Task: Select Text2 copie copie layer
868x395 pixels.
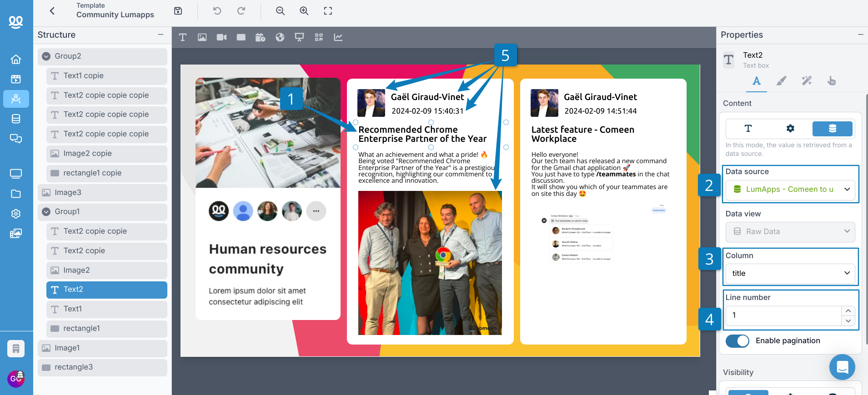Action: [106, 231]
